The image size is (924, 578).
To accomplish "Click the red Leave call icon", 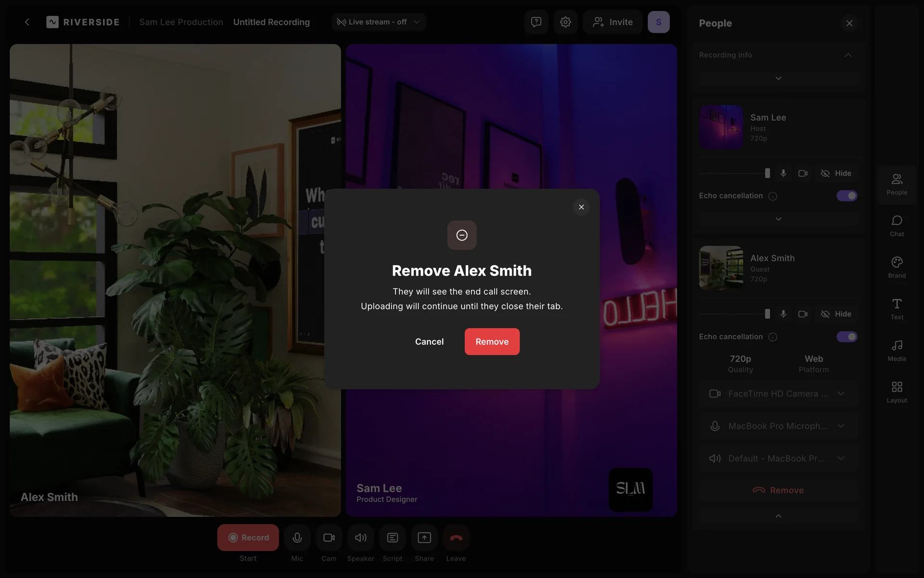I will 456,538.
